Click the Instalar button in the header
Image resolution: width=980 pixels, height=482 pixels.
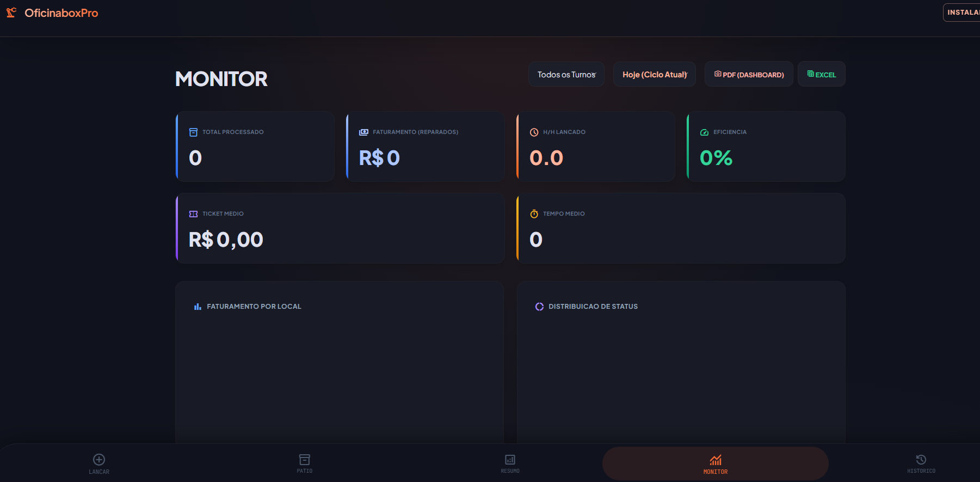point(962,13)
